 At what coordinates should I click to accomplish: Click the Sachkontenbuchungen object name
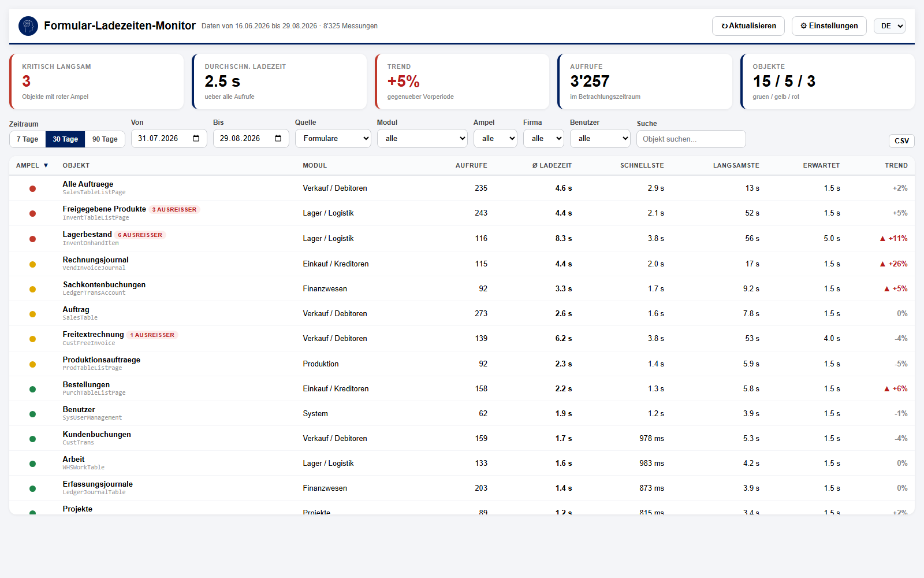[x=105, y=285]
